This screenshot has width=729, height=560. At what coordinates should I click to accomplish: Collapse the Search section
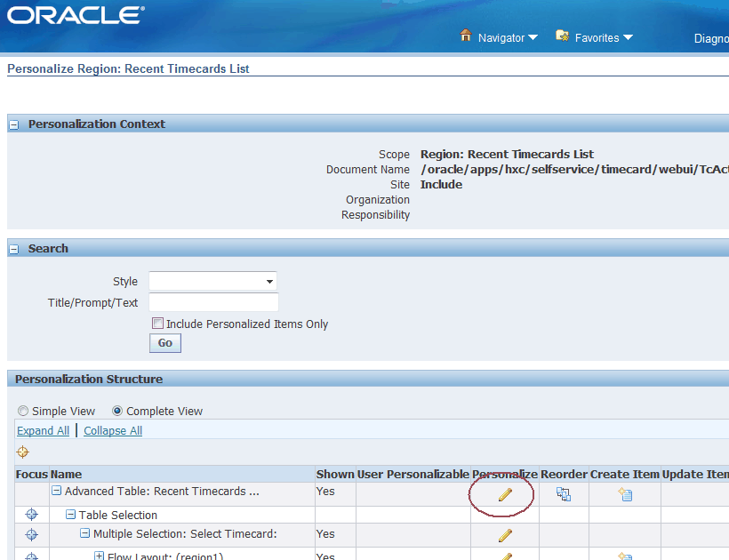[x=14, y=250]
